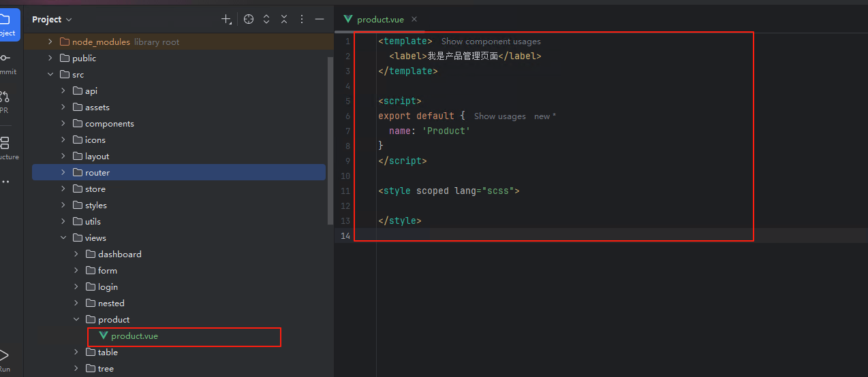
Task: Open project view options menu
Action: [302, 20]
